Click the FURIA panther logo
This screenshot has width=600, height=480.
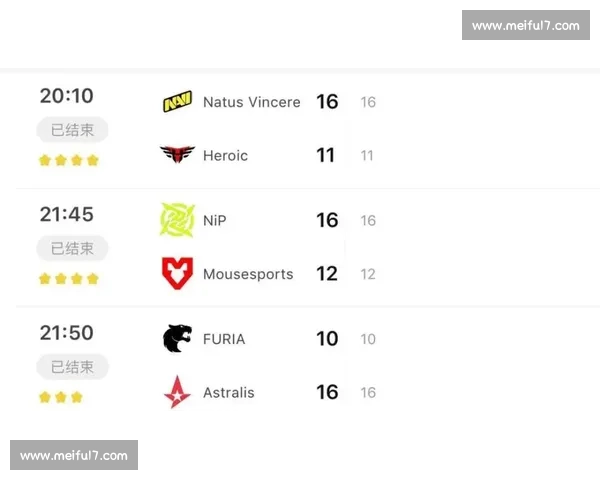coord(177,339)
